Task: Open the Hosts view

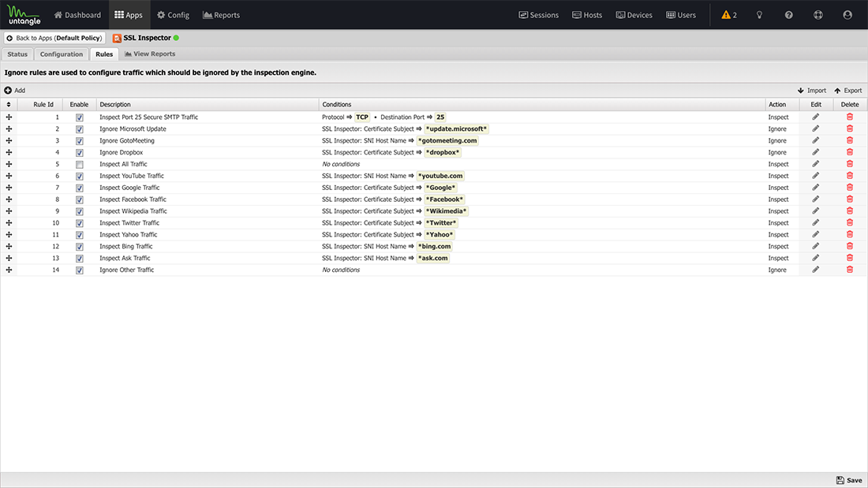Action: (x=587, y=15)
